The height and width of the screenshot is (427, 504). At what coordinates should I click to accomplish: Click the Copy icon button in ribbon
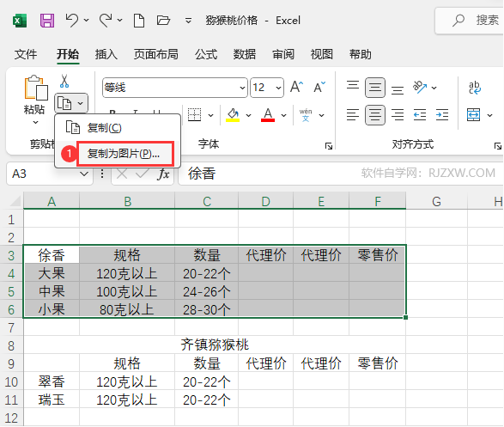[x=64, y=104]
